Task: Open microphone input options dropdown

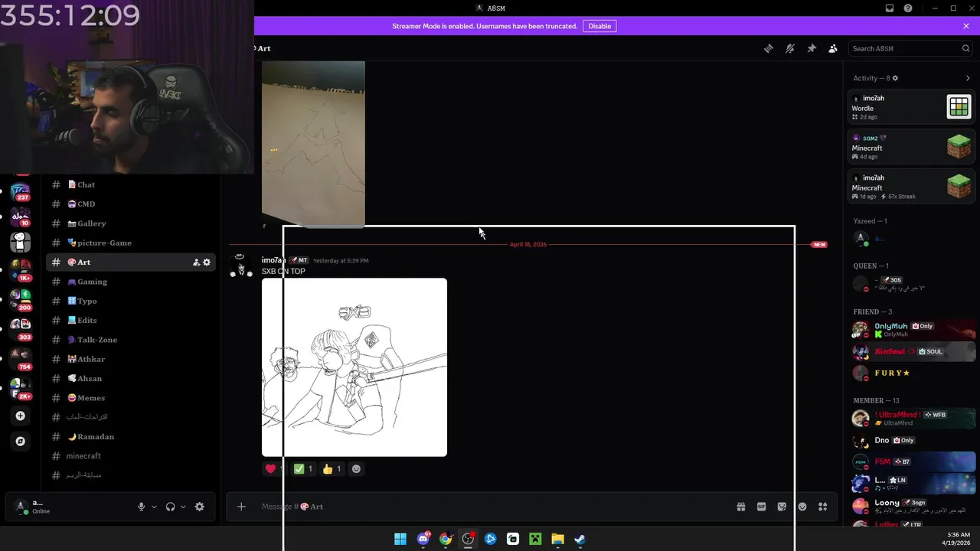Action: click(154, 507)
